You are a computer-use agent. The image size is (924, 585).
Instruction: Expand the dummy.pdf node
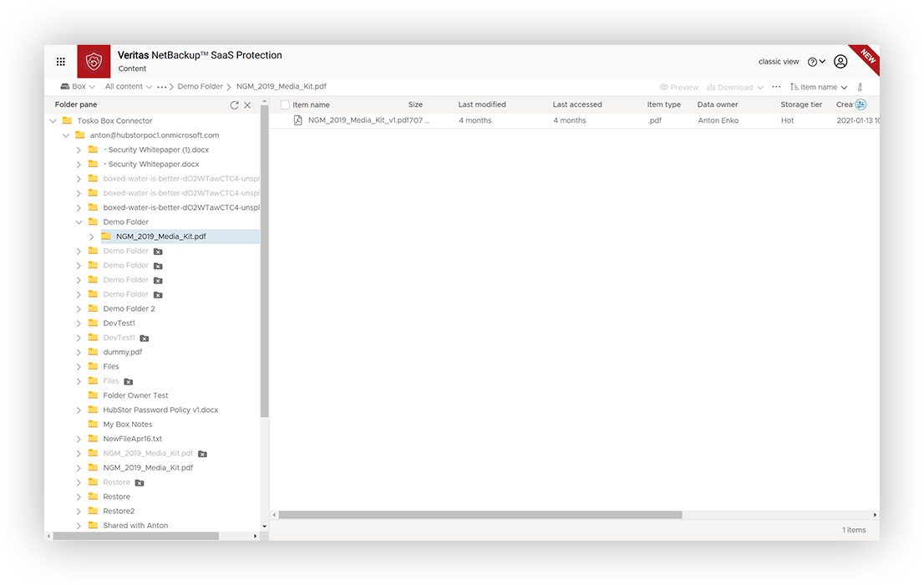coord(79,352)
